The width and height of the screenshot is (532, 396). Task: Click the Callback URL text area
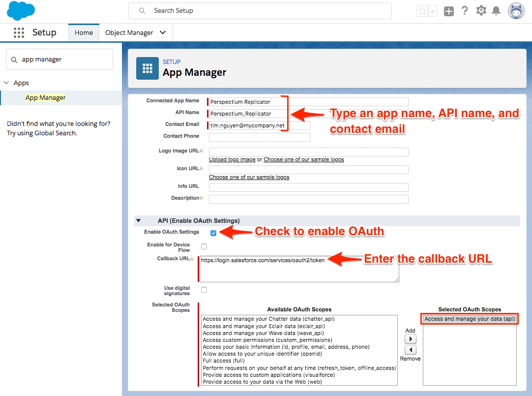coord(299,269)
